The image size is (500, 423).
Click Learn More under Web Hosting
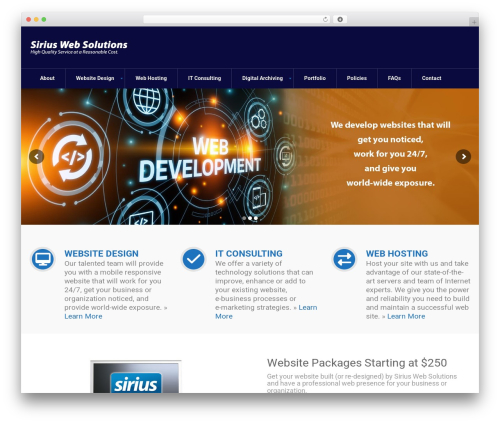406,316
